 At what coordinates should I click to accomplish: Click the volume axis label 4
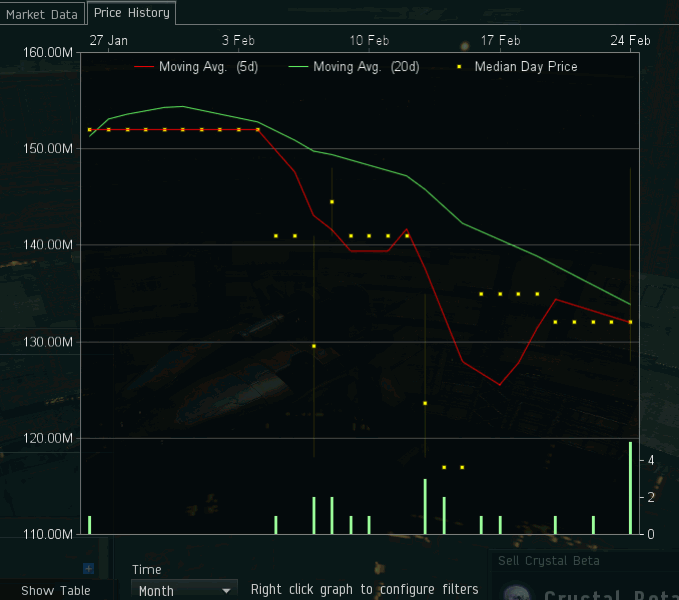click(650, 461)
